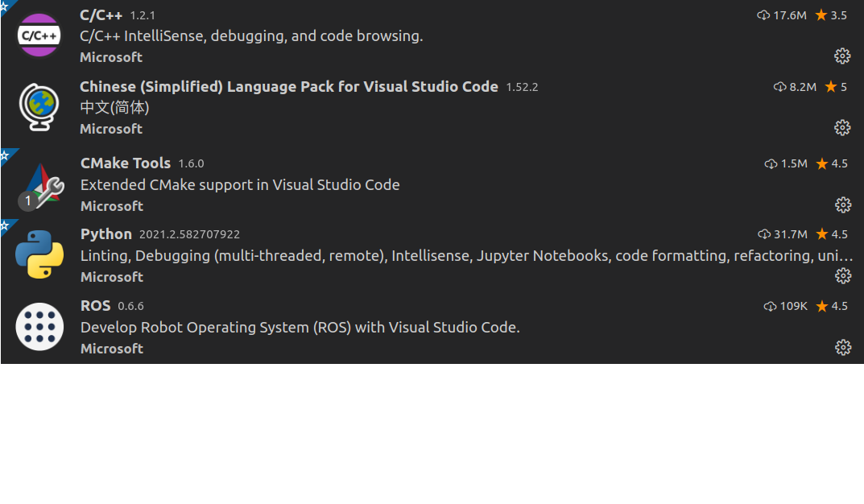Click the language pack version 1.52.2

point(523,87)
